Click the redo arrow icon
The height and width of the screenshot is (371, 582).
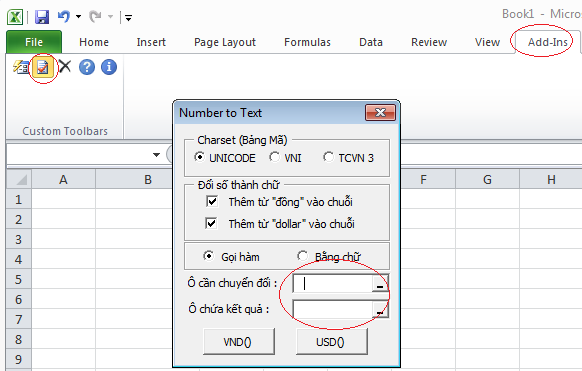(x=95, y=17)
